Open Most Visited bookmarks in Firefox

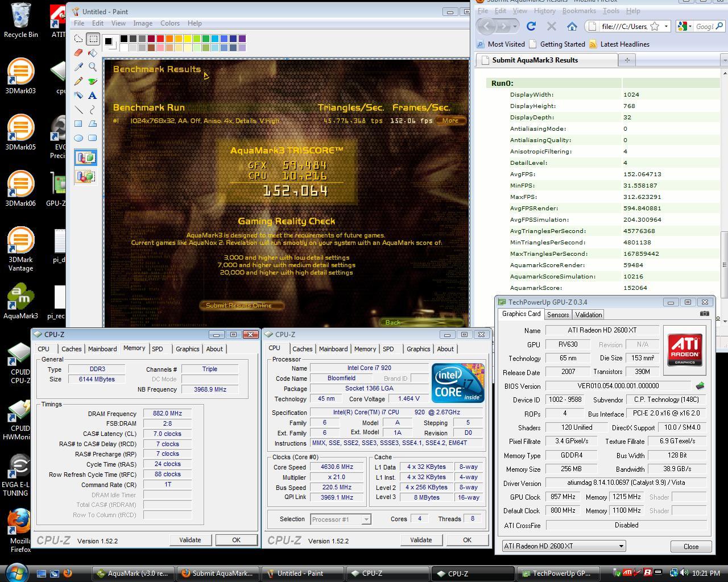[500, 44]
